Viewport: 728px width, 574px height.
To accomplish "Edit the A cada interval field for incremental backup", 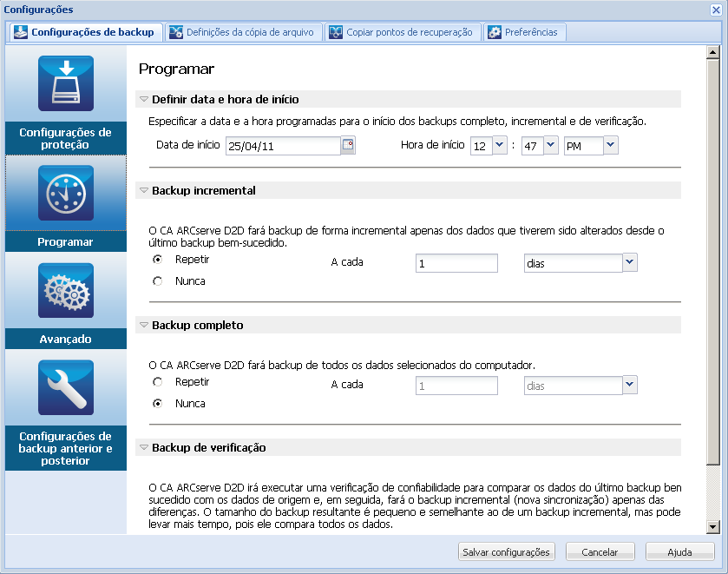I will [456, 261].
